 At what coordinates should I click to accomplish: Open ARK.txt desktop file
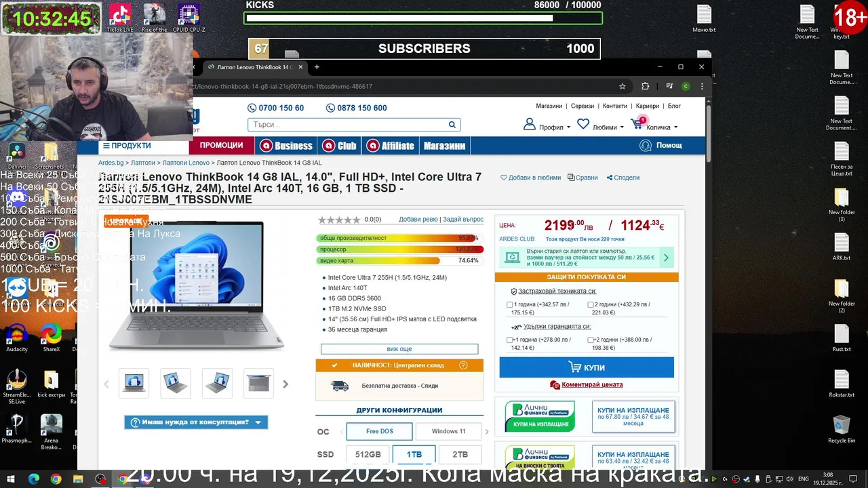point(842,247)
